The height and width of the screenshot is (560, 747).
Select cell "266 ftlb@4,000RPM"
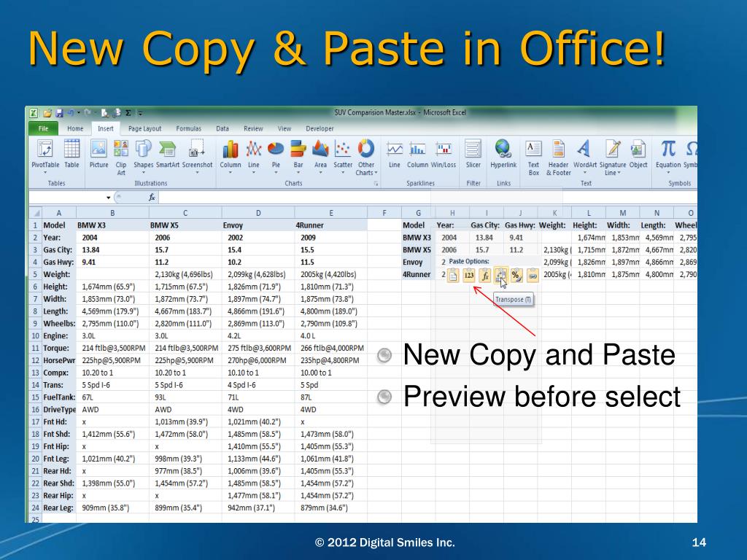(x=331, y=348)
